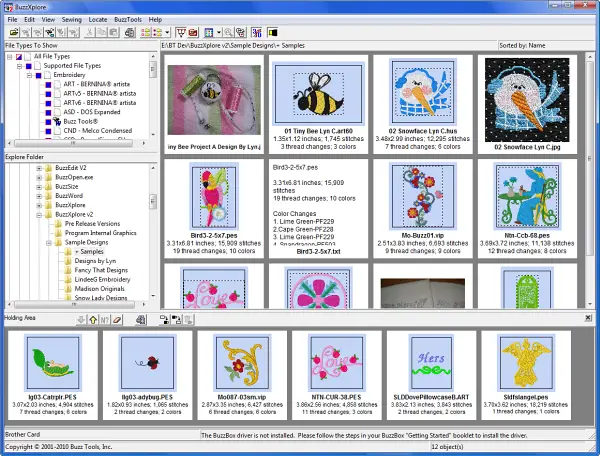Click the eraser icon in Holding Area
The width and height of the screenshot is (600, 456).
point(117,320)
